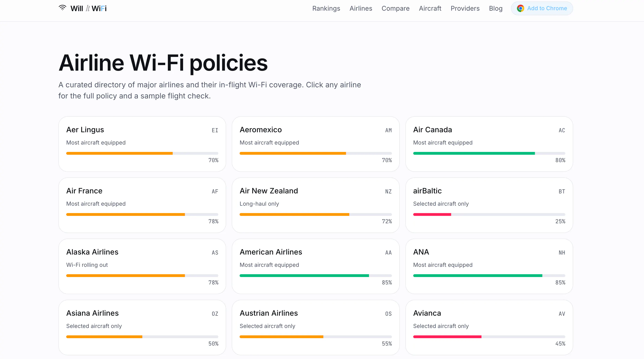Click the Add to Chrome button
644x359 pixels.
[x=542, y=9]
